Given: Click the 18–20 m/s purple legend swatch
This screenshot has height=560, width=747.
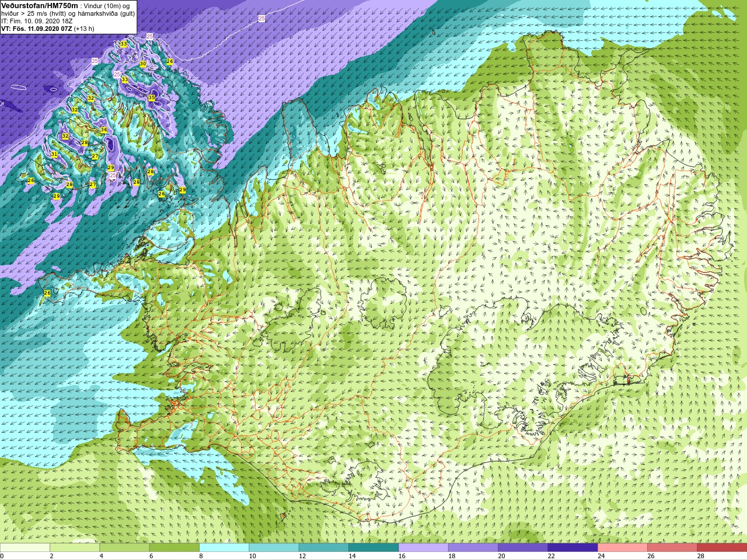Looking at the screenshot, I should pos(473,548).
